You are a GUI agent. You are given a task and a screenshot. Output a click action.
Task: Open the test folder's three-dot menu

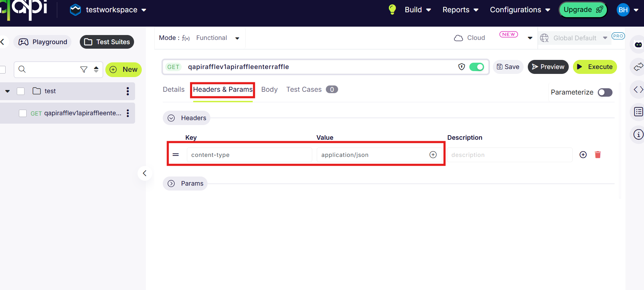coord(128,91)
